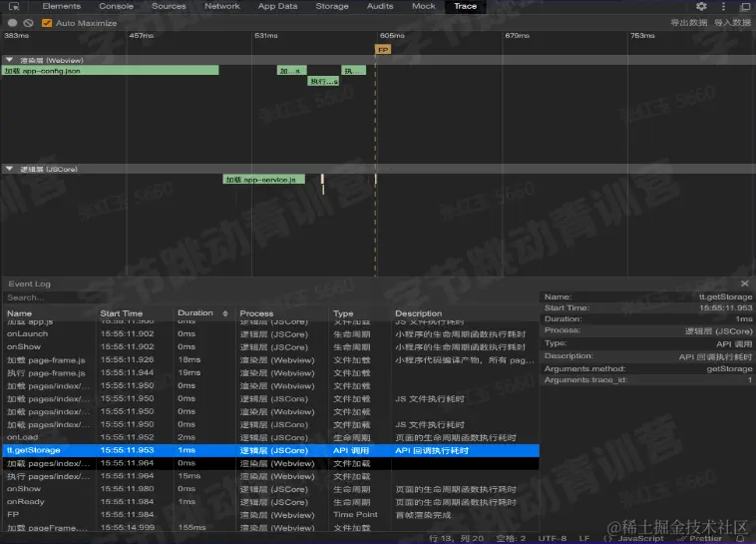Click the 18ms duration cell
The image size is (756, 544).
189,360
